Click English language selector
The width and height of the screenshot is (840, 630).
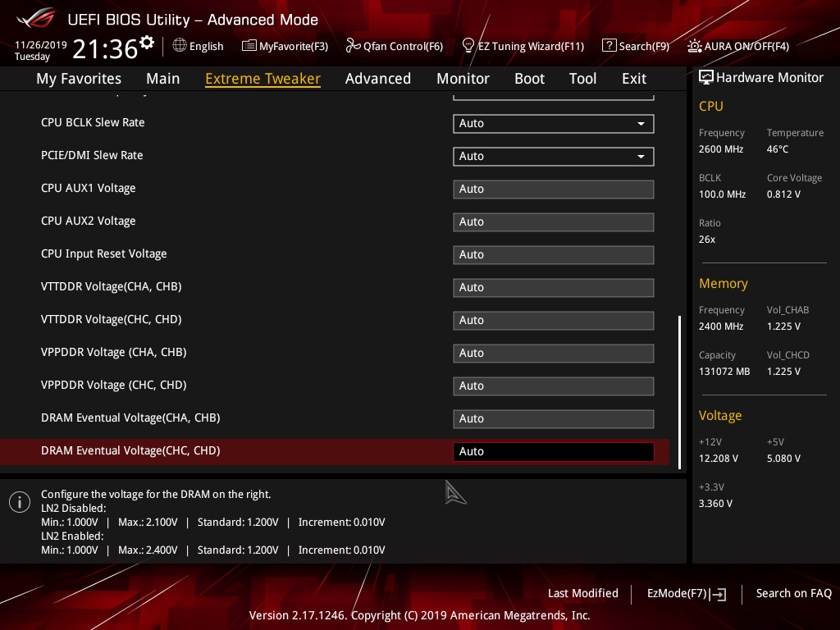click(206, 46)
